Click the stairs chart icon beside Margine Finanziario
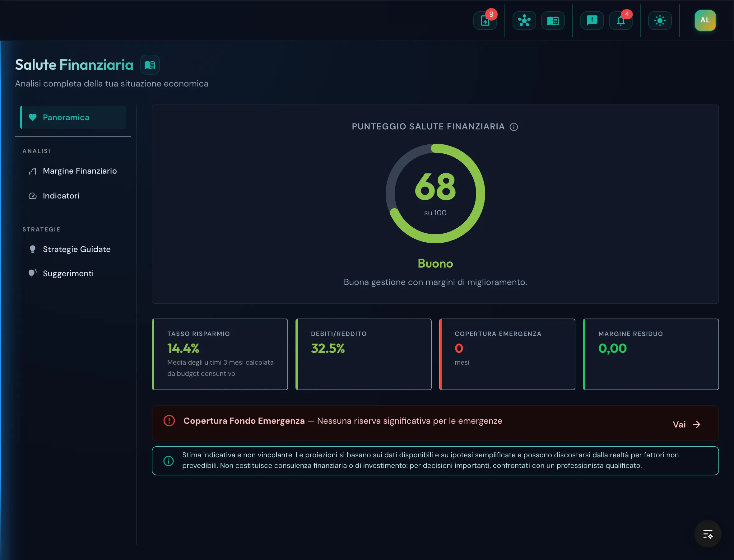 [x=33, y=171]
